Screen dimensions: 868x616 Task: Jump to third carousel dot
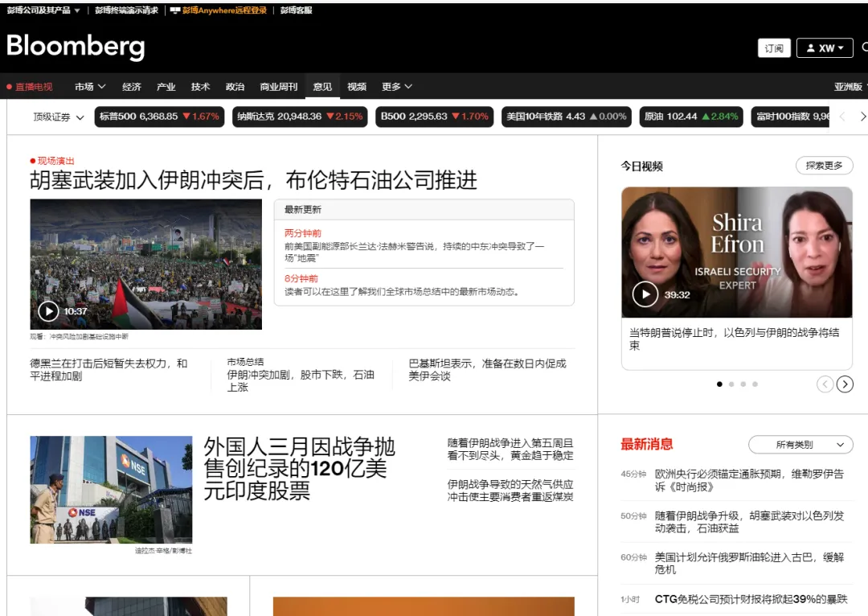pos(743,384)
